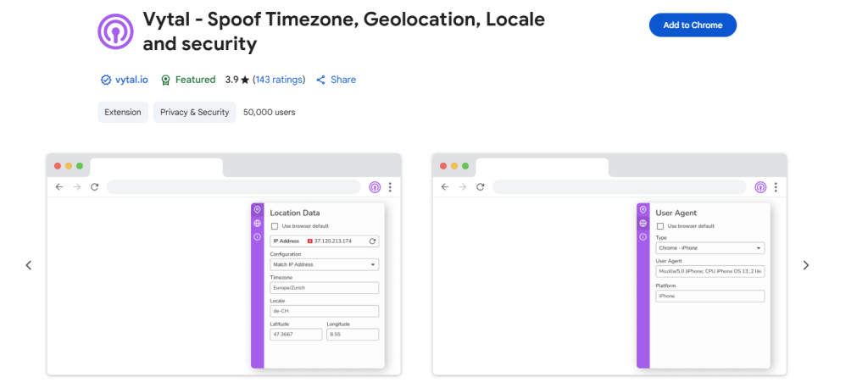The image size is (868, 388).
Task: Click the address bar in User Agent screenshot
Action: point(620,187)
